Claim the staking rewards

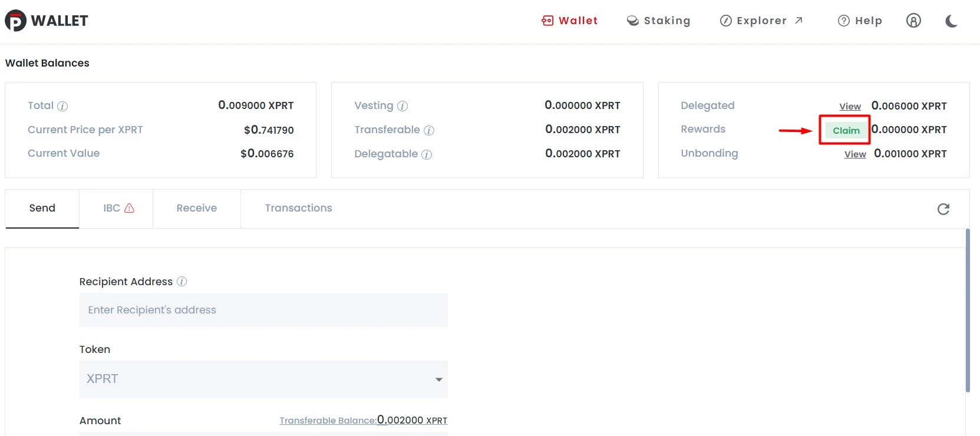point(846,130)
